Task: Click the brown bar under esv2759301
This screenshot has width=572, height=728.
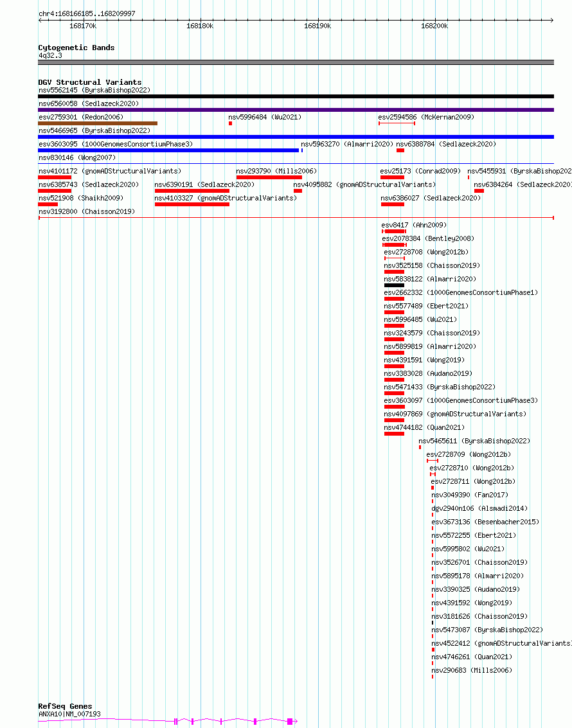Action: tap(98, 123)
